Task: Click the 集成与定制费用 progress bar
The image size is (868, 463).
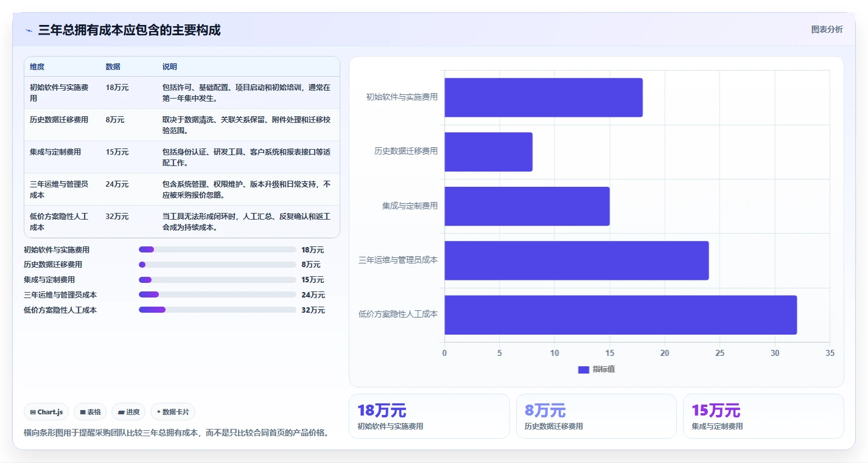Action: [x=217, y=280]
